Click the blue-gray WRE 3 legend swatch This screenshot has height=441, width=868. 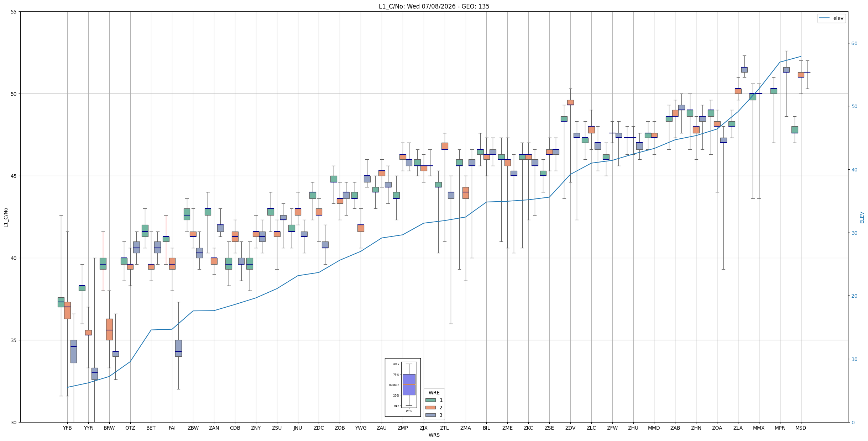[430, 415]
